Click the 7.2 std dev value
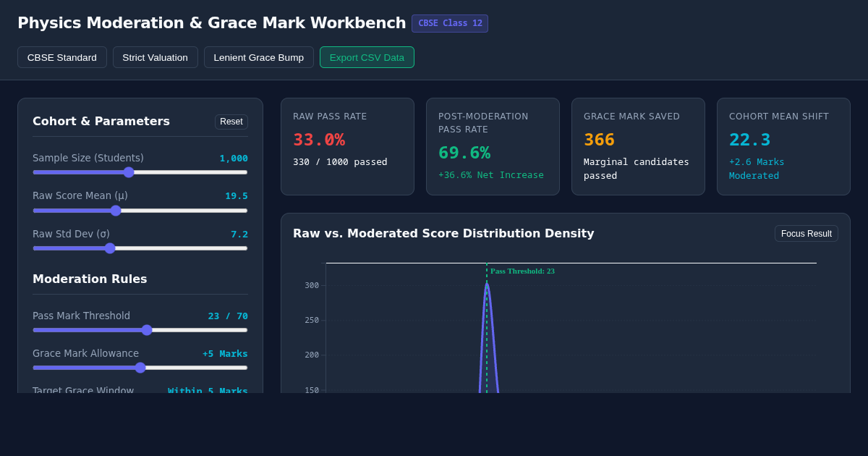 239,234
